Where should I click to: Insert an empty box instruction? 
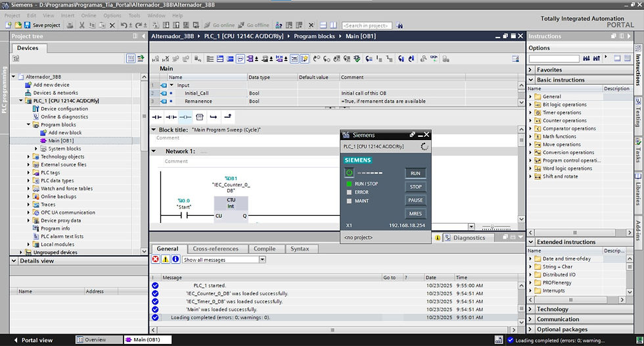(200, 117)
